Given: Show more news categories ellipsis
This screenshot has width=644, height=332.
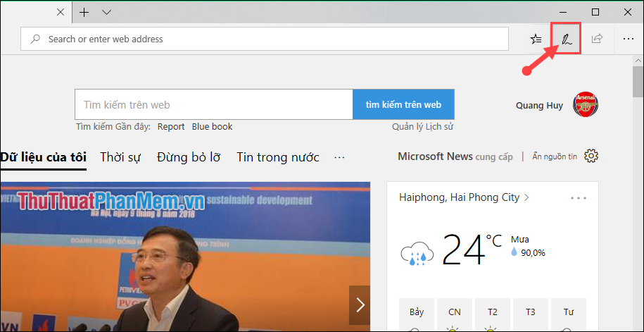Looking at the screenshot, I should tap(339, 158).
